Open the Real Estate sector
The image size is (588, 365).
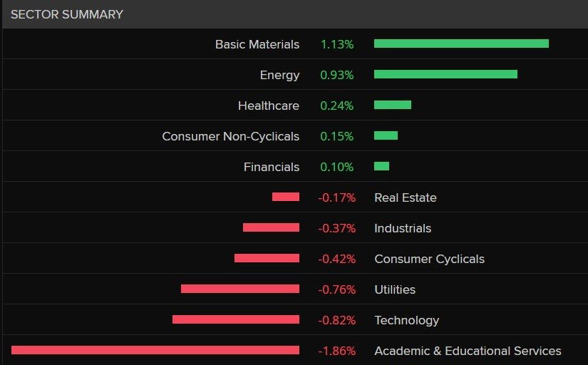[405, 197]
